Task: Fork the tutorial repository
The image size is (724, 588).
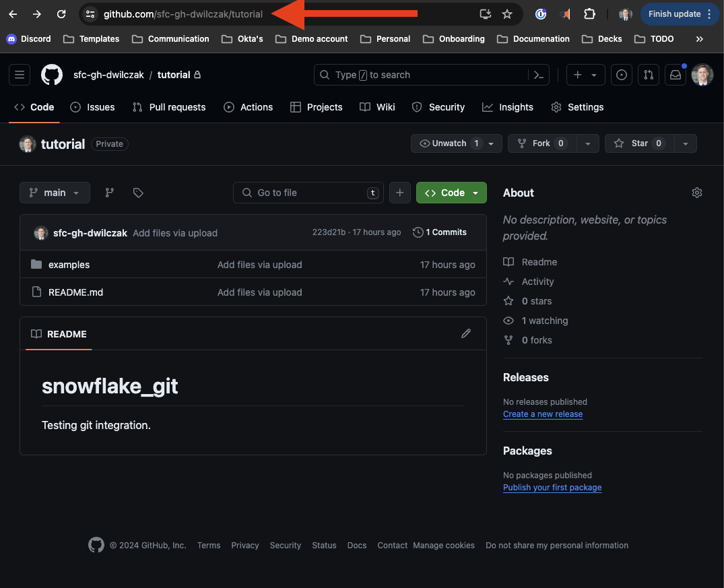Action: (542, 143)
